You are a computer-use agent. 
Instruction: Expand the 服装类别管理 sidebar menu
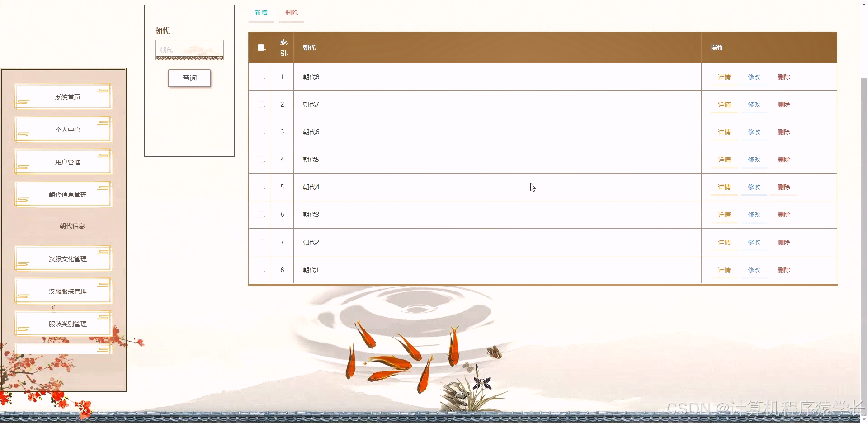63,324
